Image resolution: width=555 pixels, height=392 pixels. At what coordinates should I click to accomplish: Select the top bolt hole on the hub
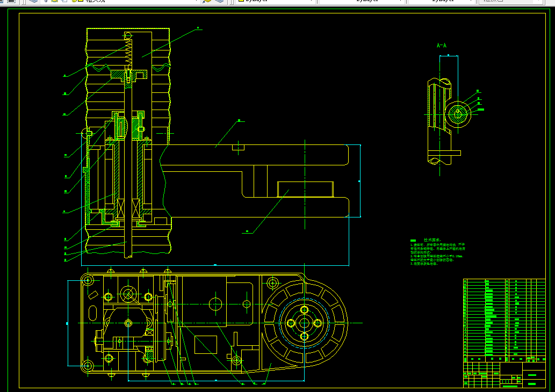click(x=305, y=310)
